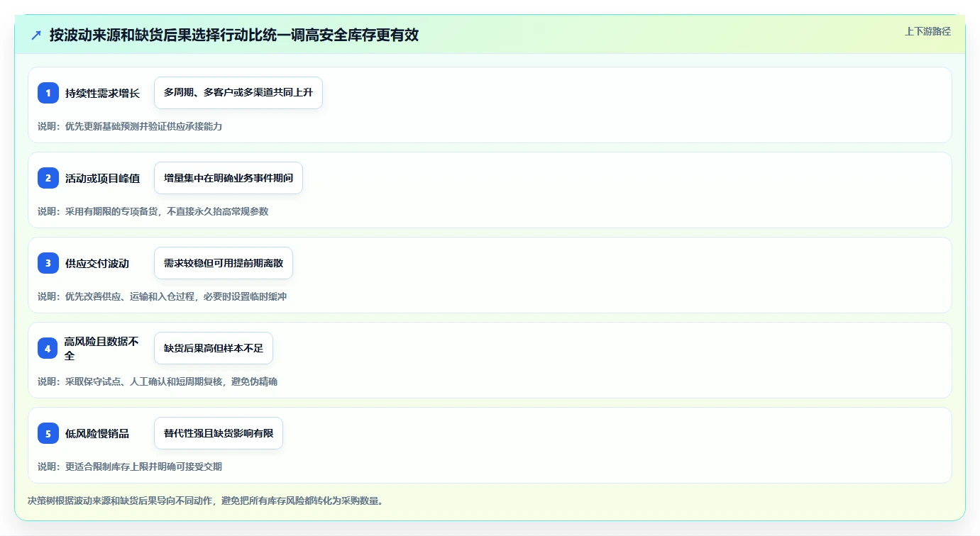980x536 pixels.
Task: Click the 持续性需求增长 heading
Action: [x=102, y=93]
